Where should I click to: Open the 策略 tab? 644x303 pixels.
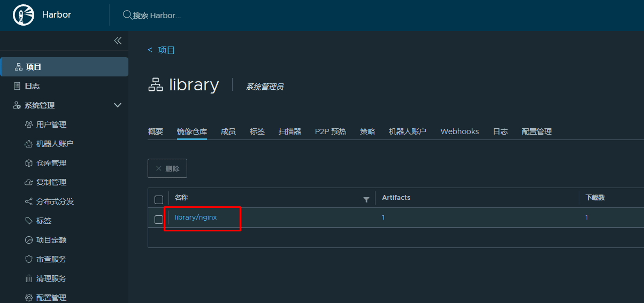tap(367, 131)
